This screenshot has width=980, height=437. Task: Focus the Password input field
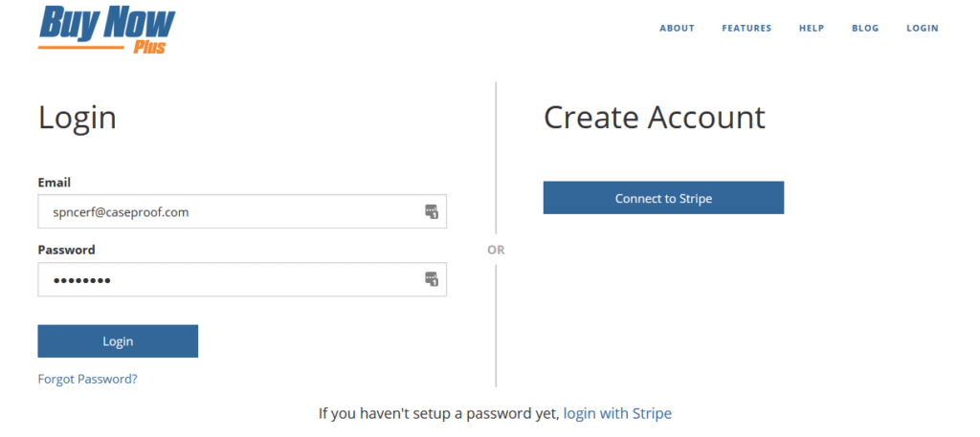[x=230, y=280]
